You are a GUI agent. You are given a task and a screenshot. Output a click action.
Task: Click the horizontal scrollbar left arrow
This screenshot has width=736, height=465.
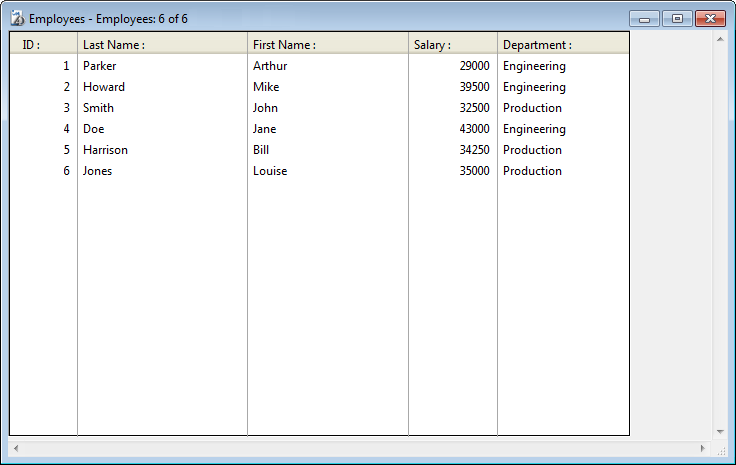[16, 448]
